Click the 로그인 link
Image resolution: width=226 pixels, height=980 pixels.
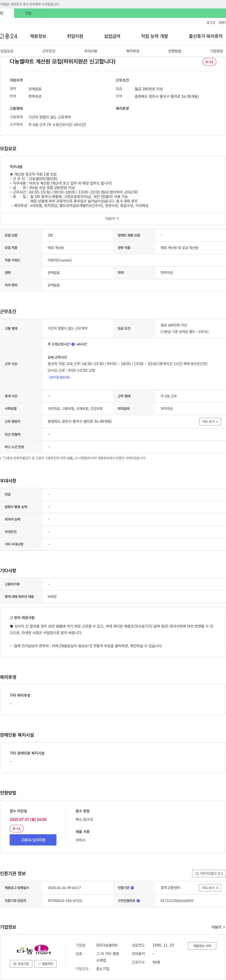coord(211,23)
